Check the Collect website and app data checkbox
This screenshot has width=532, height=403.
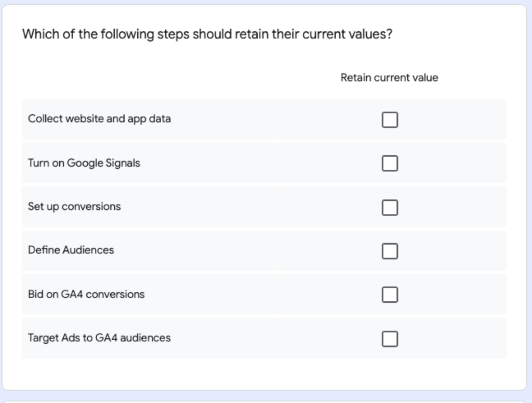point(390,120)
